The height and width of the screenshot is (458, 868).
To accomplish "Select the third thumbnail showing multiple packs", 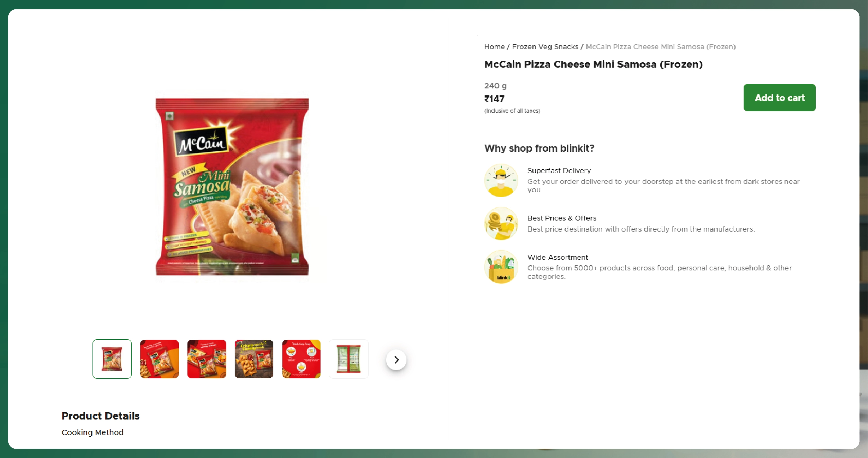I will (x=207, y=359).
